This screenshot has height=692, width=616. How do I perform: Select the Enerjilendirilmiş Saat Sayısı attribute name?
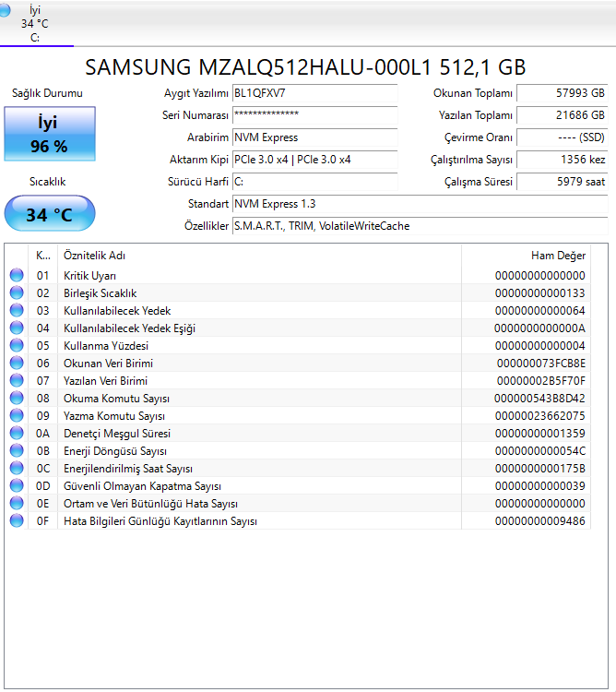[128, 468]
